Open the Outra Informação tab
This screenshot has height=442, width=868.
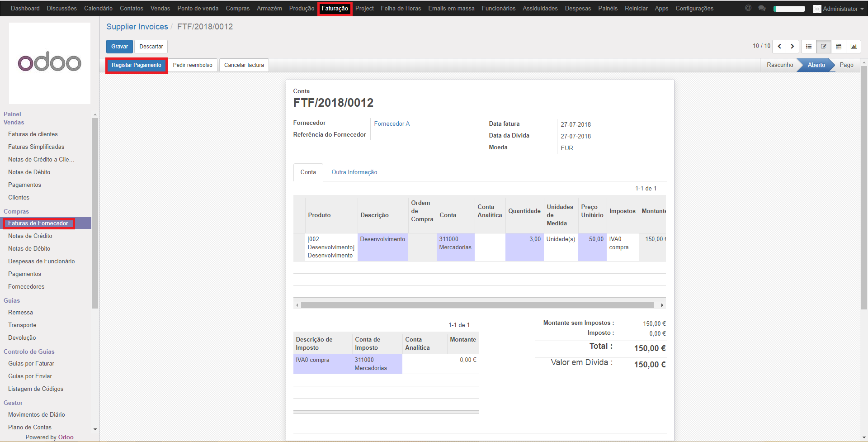354,172
